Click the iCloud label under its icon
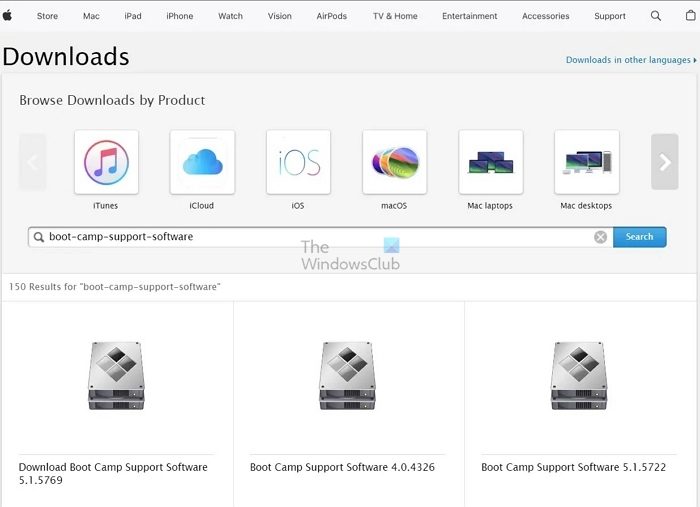The image size is (700, 507). (x=201, y=206)
